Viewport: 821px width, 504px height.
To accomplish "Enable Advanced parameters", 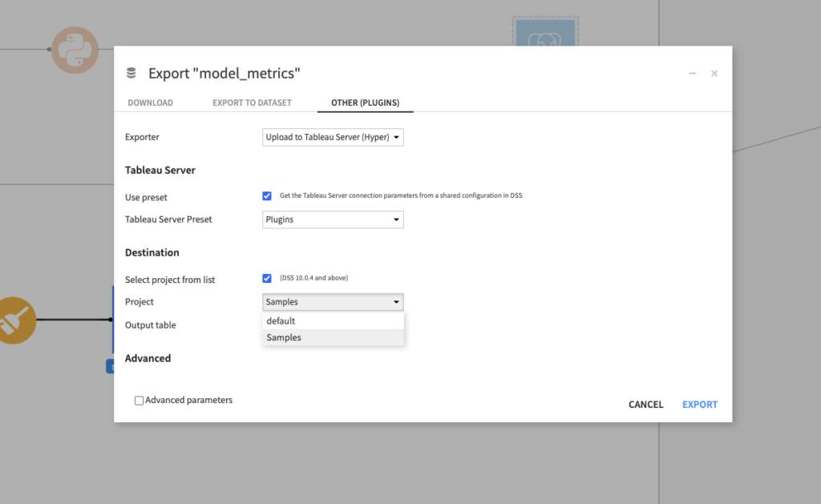I will click(139, 400).
